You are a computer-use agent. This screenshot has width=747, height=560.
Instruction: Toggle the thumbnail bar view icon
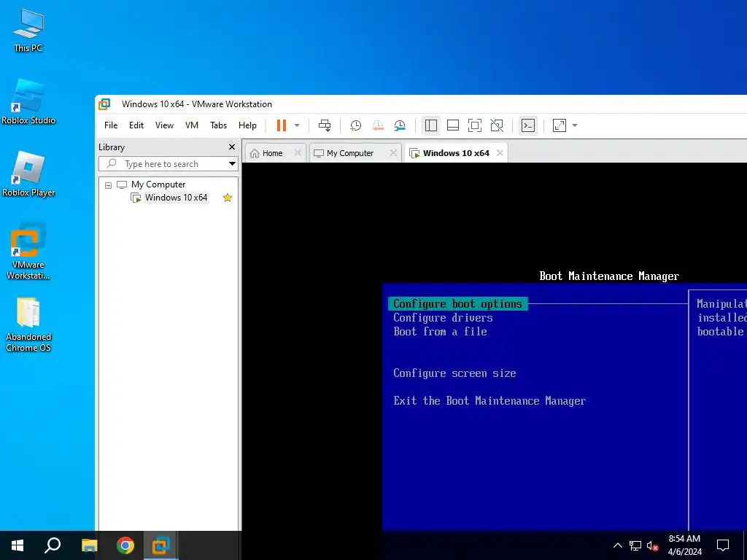coord(453,125)
